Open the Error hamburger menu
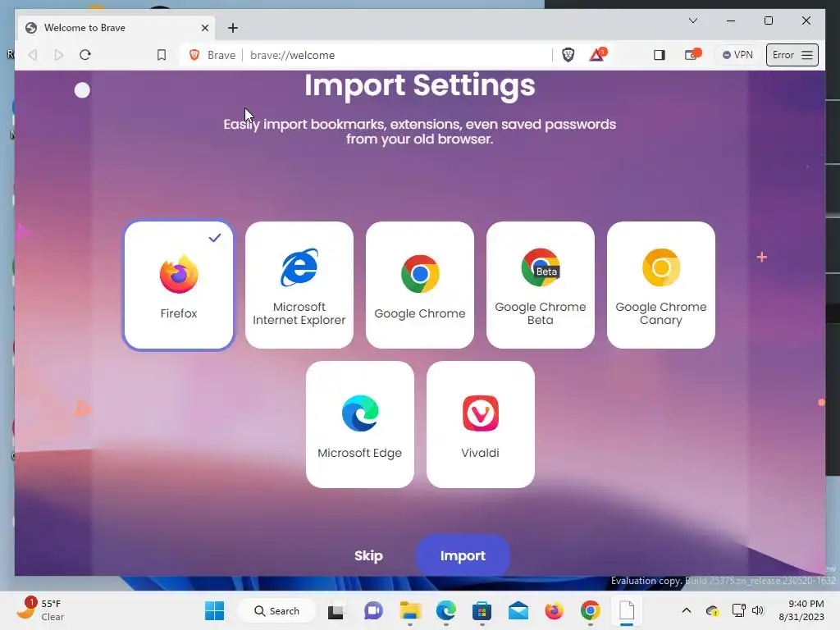 coord(792,55)
